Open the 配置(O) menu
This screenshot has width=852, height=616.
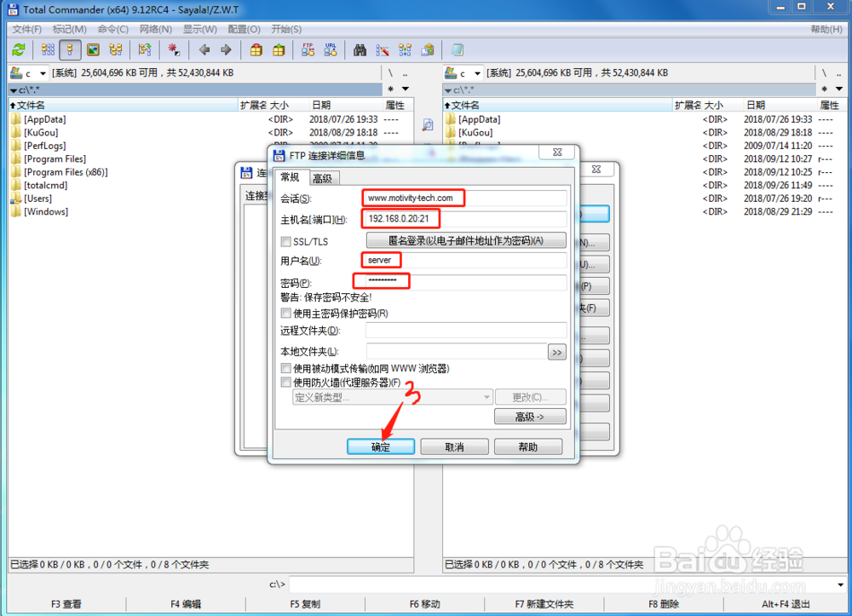coord(244,29)
